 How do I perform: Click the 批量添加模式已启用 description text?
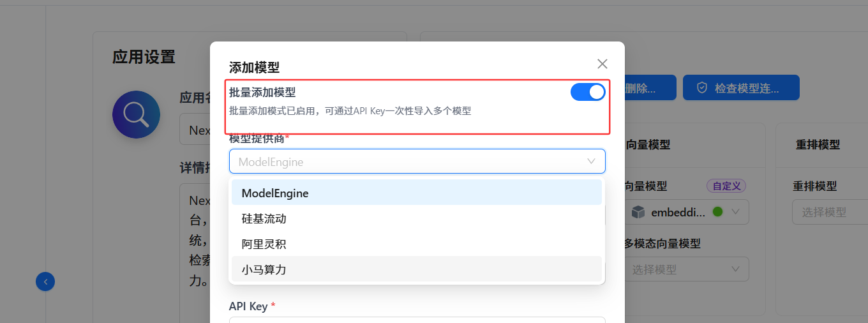[x=350, y=110]
